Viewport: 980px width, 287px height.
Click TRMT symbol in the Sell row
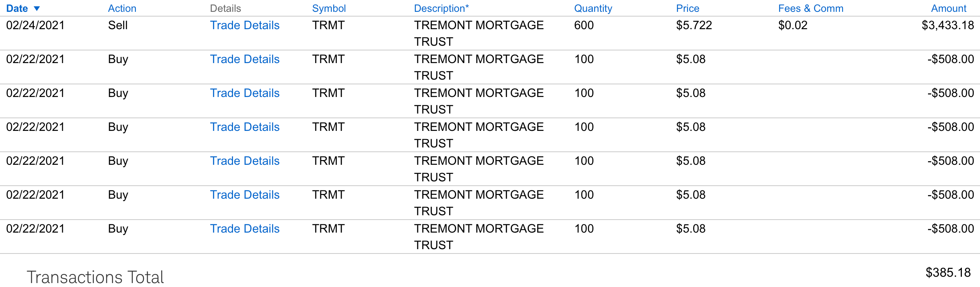328,25
